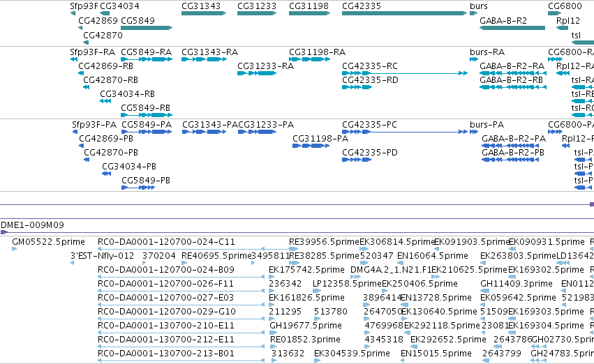Click the CG31233-PA protein label
The width and height of the screenshot is (594, 364).
pos(266,125)
